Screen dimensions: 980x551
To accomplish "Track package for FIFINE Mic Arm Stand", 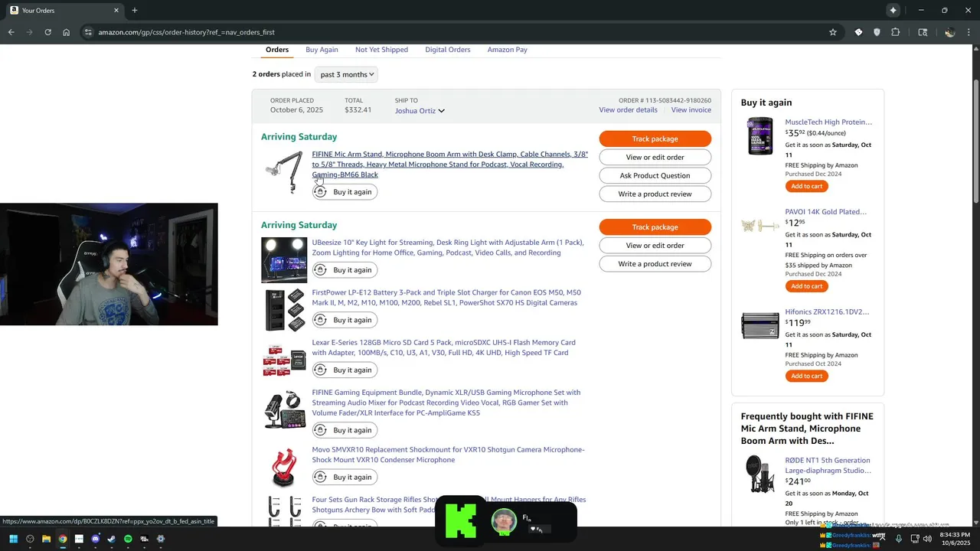I will (655, 139).
